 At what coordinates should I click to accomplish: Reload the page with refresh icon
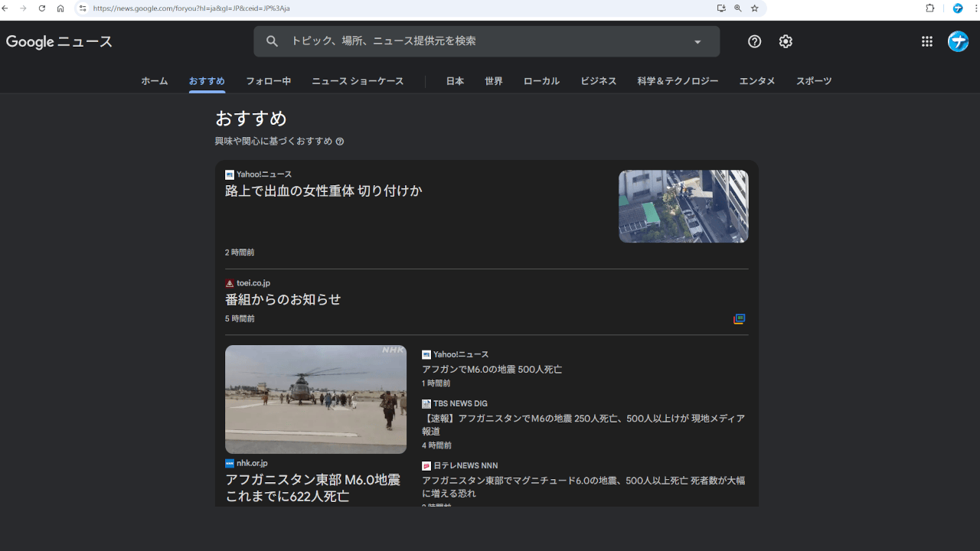42,8
